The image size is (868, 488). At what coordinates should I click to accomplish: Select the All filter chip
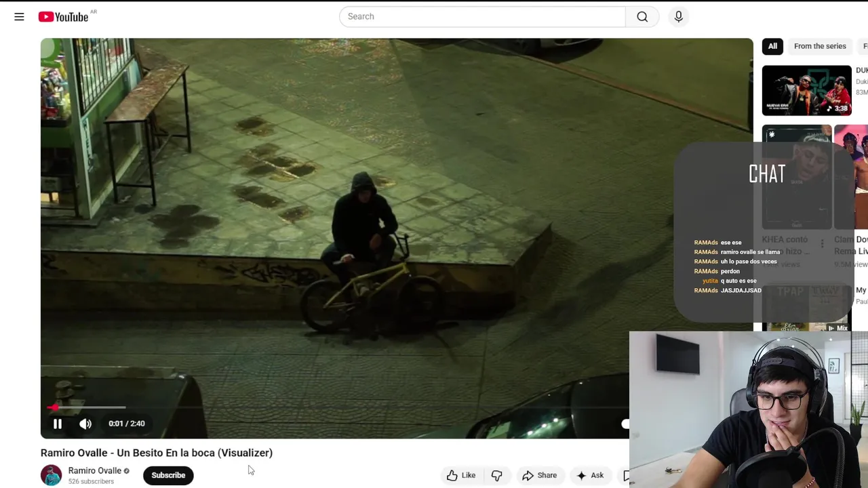[x=772, y=46]
